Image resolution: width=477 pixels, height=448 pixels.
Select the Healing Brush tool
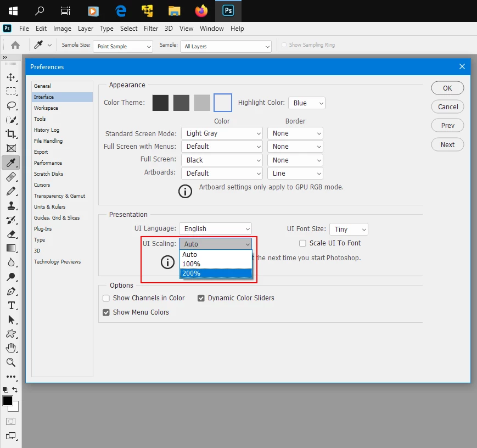[11, 177]
